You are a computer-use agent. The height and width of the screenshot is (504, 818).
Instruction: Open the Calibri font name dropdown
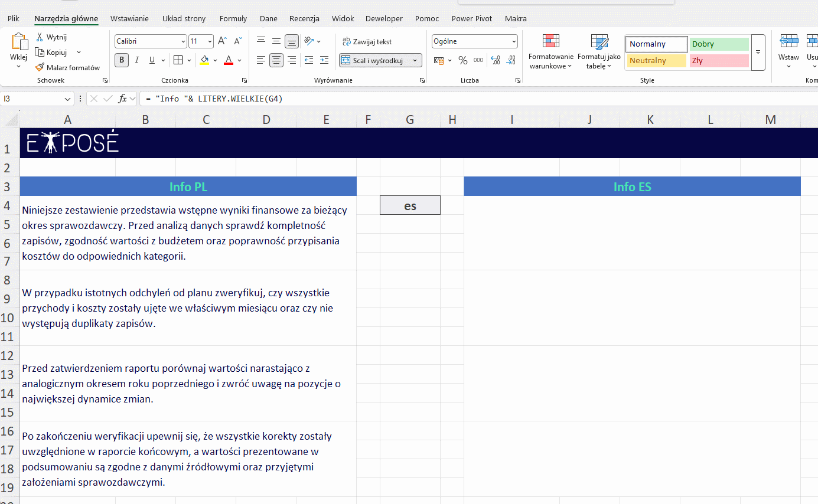tap(183, 42)
